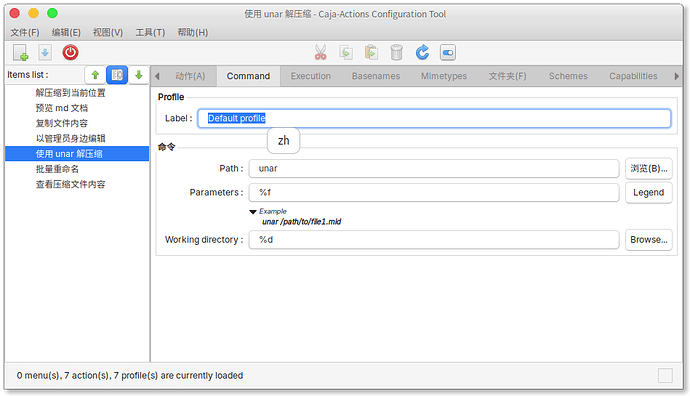Click the save/import down-arrow toolbar icon
The image size is (690, 396).
pyautogui.click(x=45, y=53)
